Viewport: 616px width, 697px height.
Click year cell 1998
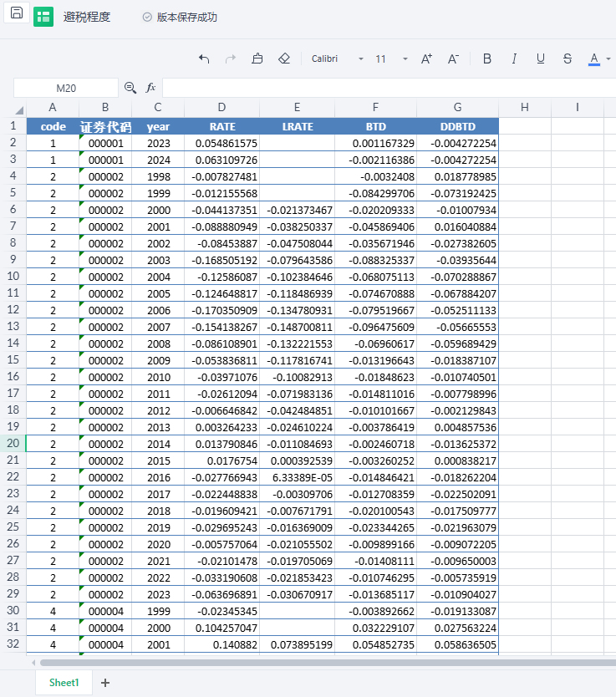coord(158,176)
